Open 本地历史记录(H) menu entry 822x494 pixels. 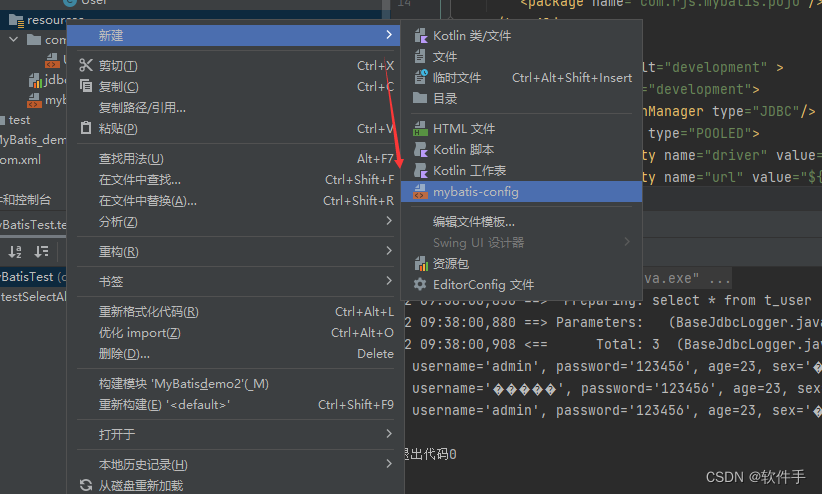[236, 464]
